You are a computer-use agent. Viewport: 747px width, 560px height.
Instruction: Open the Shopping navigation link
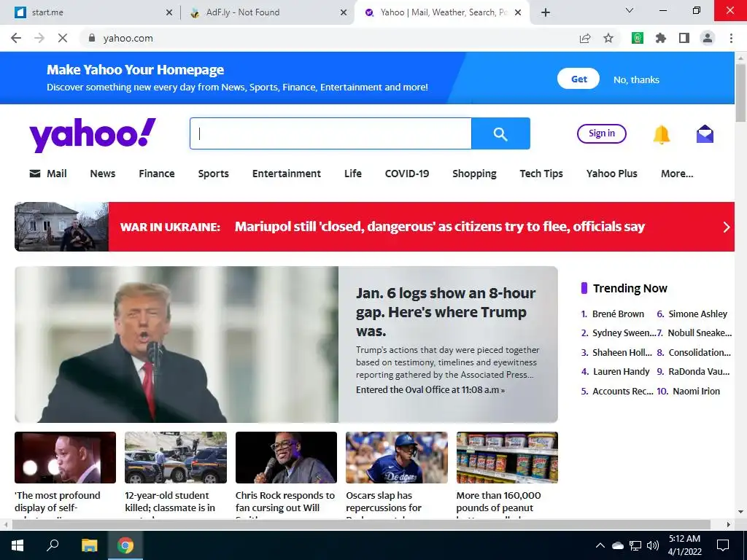(x=474, y=174)
